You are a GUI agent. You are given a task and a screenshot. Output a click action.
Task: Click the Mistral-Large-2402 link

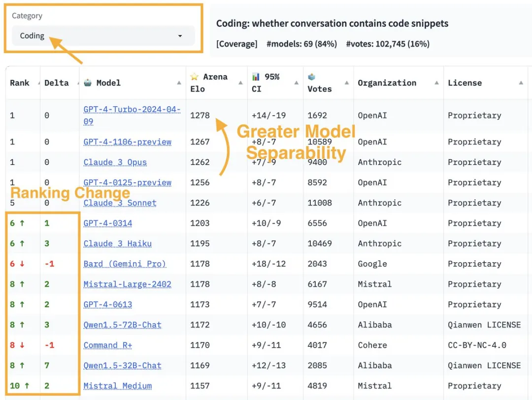point(127,284)
